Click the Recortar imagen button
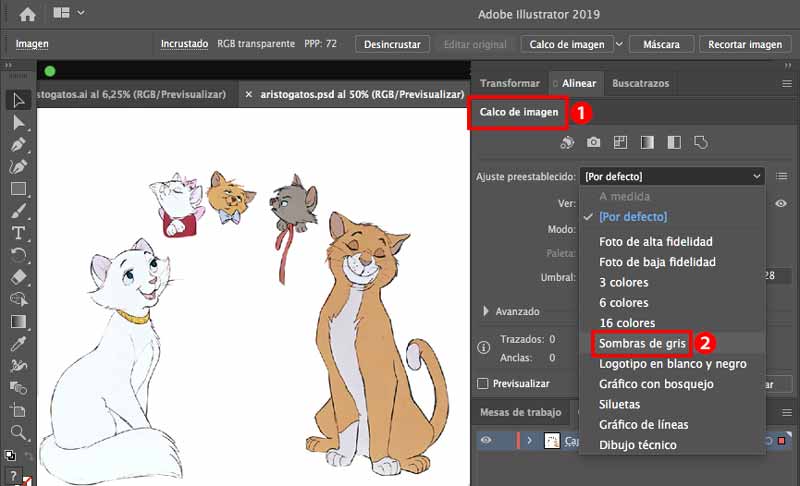Image resolution: width=800 pixels, height=486 pixels. [x=744, y=44]
